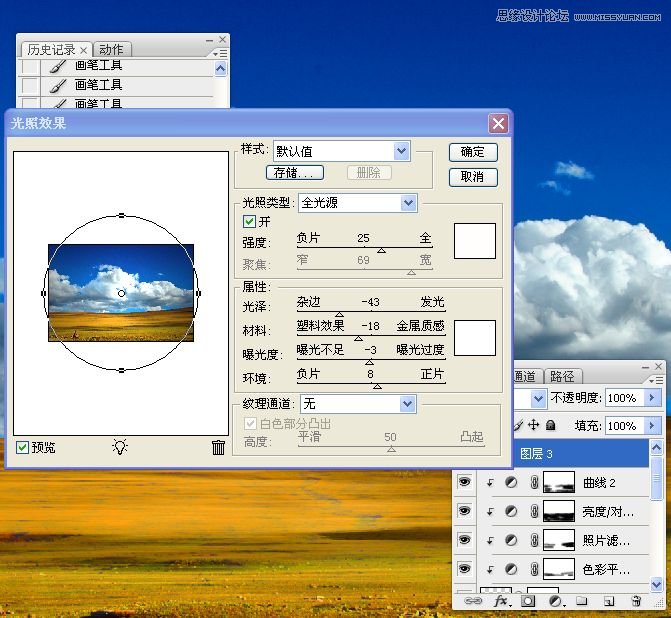The width and height of the screenshot is (671, 618).
Task: Delete layer trash icon in Layers panel
Action: tap(636, 601)
